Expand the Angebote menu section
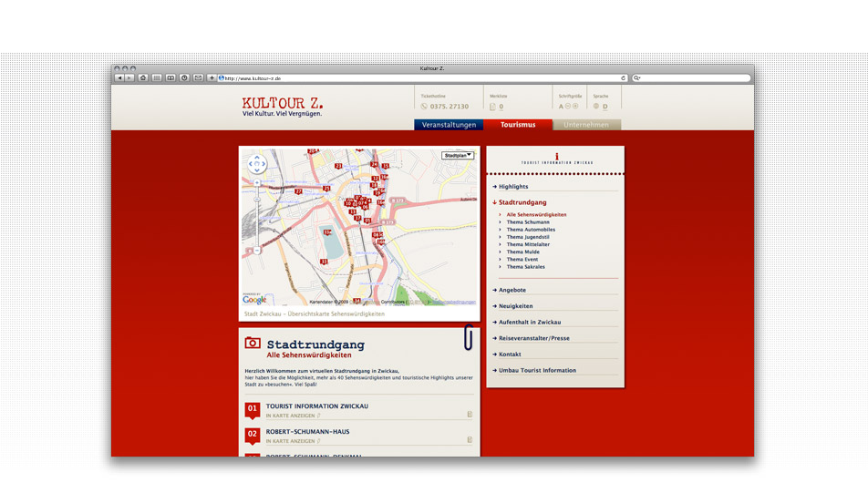The width and height of the screenshot is (868, 483). (511, 291)
